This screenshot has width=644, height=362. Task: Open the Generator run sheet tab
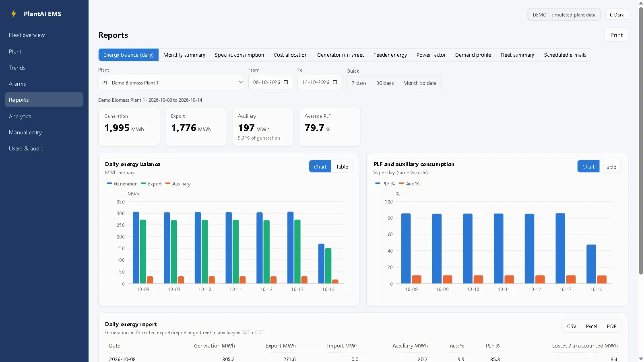tap(341, 55)
